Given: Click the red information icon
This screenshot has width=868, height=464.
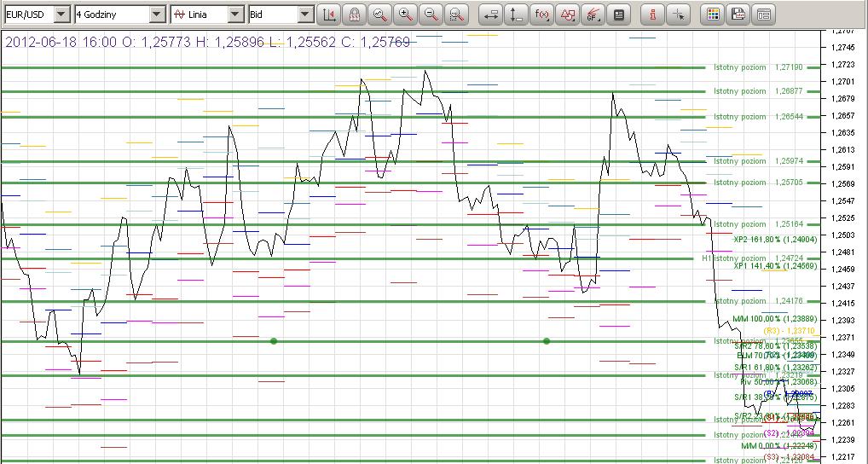Looking at the screenshot, I should click(653, 15).
